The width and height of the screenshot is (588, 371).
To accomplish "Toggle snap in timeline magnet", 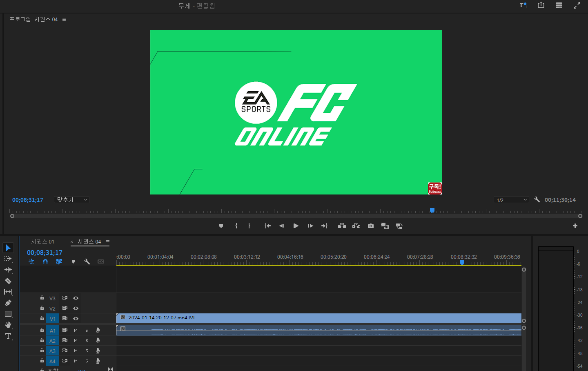I will (x=45, y=261).
